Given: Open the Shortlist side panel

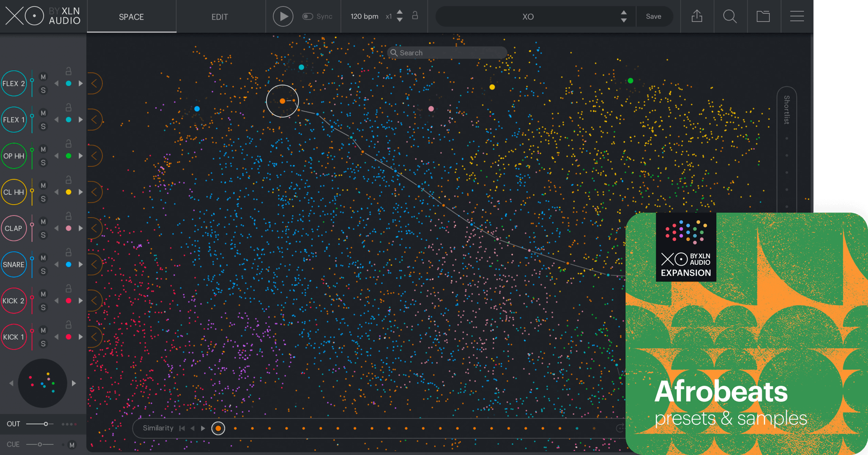Looking at the screenshot, I should click(787, 110).
